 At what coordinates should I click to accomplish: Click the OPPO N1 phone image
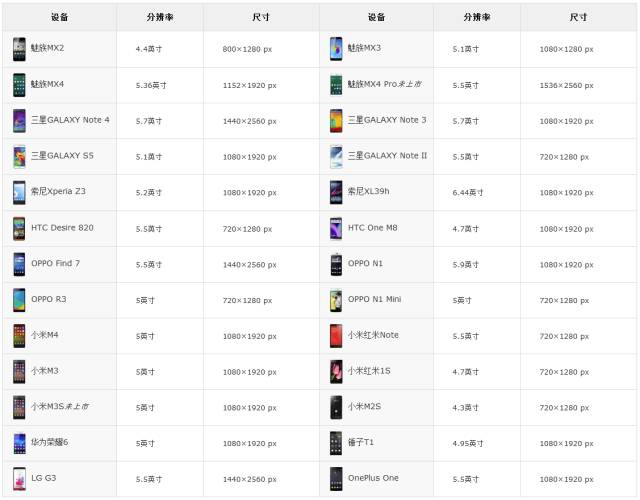[336, 264]
